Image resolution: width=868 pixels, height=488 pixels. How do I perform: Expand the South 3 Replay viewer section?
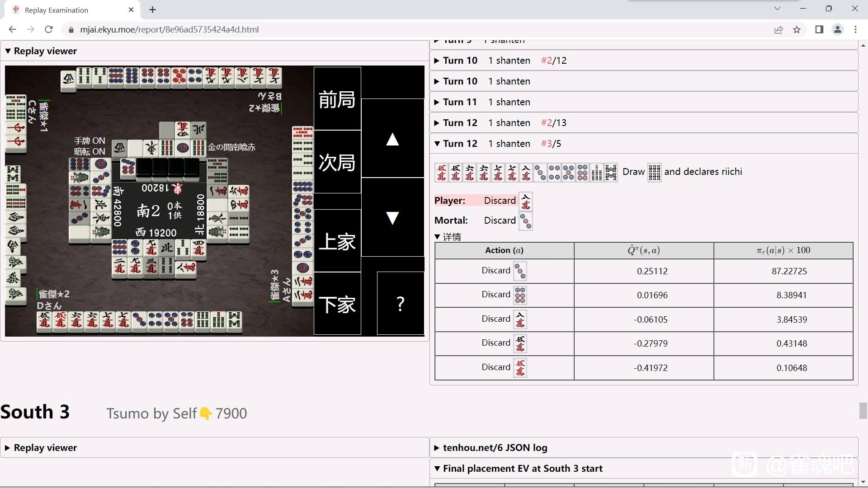[x=214, y=447]
